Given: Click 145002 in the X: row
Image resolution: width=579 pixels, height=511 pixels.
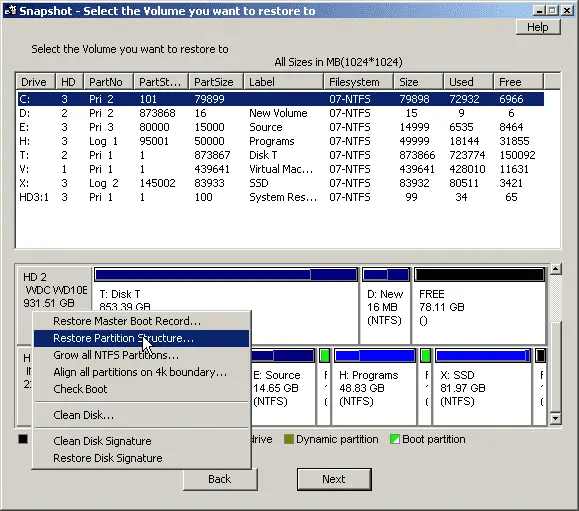Looking at the screenshot, I should pyautogui.click(x=157, y=183).
